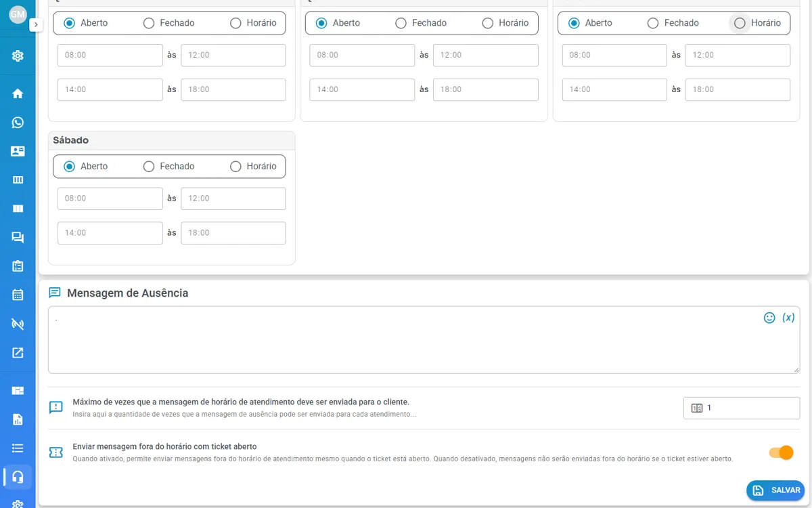Open the dashboard mosaic icon in sidebar
Image resolution: width=812 pixels, height=508 pixels.
18,390
